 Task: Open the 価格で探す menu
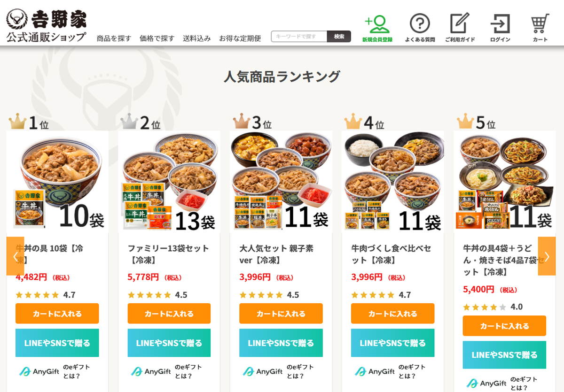[157, 38]
